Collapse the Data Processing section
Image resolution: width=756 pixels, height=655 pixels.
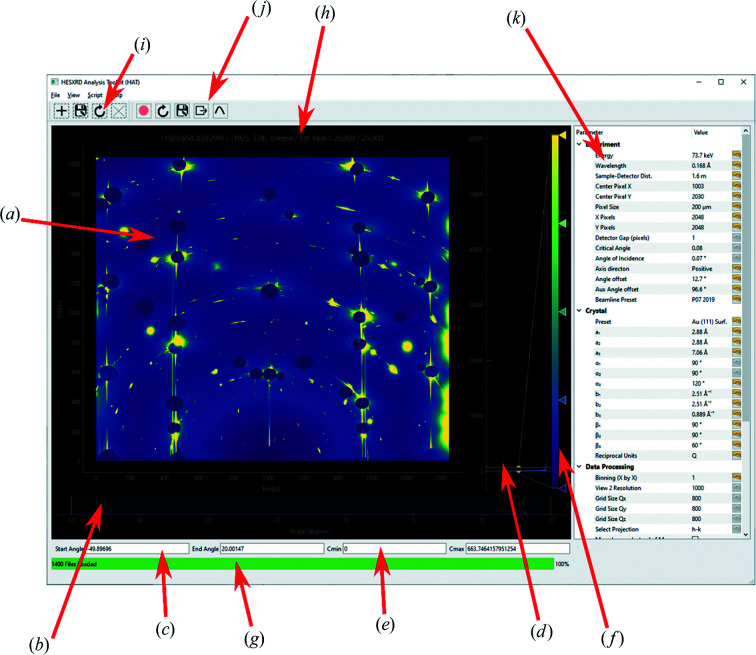(x=581, y=467)
